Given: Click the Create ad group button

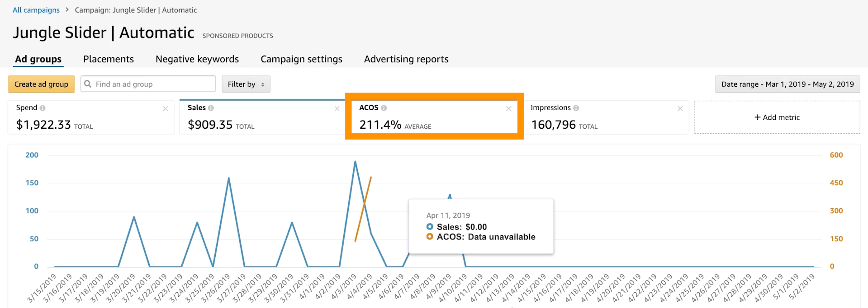Looking at the screenshot, I should [x=41, y=84].
